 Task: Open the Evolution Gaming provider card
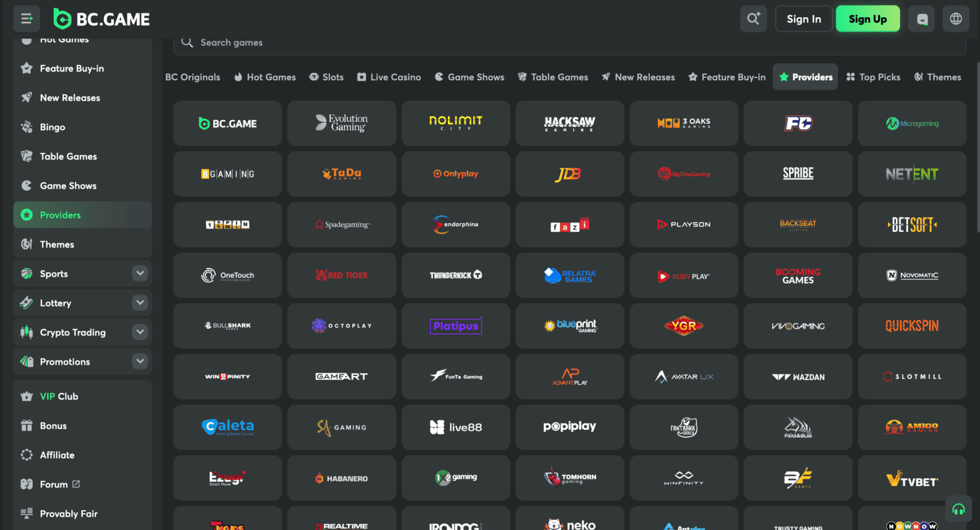pos(341,123)
